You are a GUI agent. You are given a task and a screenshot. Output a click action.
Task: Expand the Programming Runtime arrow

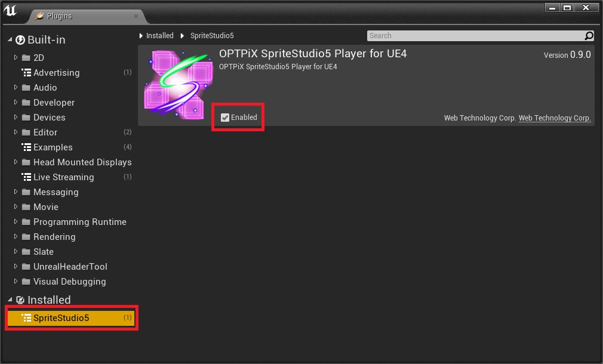(x=16, y=221)
